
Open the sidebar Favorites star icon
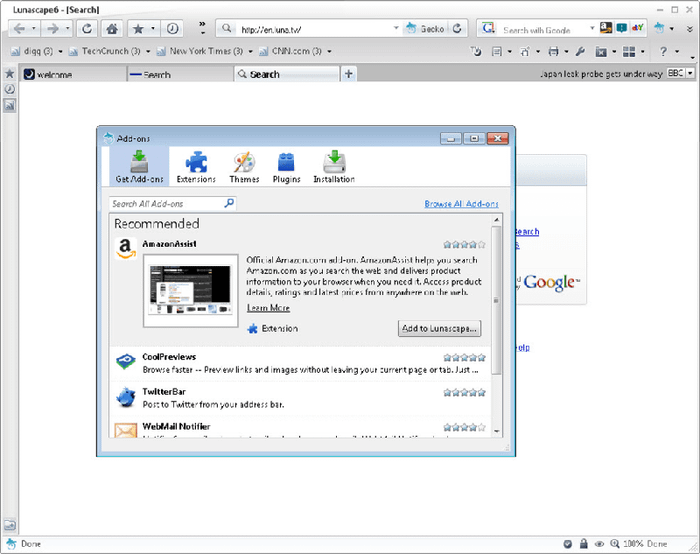pos(9,74)
